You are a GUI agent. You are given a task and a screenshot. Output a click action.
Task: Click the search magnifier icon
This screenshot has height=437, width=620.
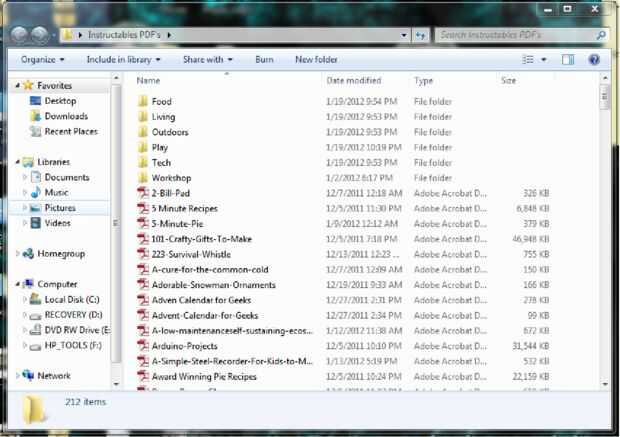(601, 35)
